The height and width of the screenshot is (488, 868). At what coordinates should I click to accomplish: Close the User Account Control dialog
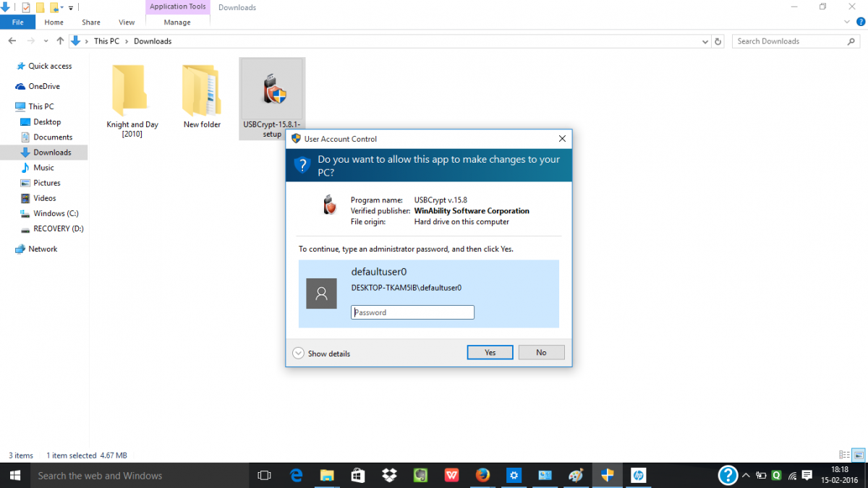tap(562, 139)
